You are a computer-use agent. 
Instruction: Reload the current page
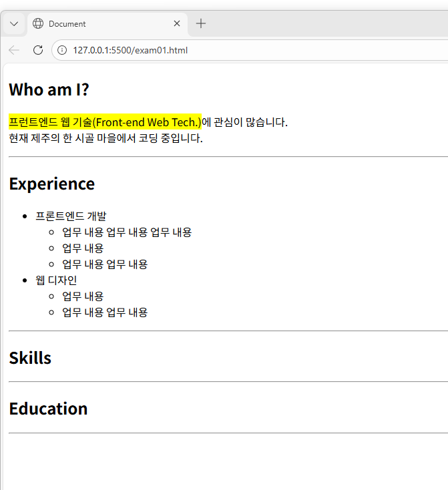click(38, 50)
